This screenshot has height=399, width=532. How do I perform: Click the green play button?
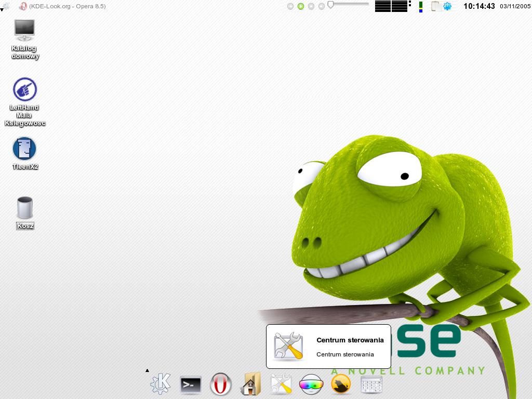pyautogui.click(x=301, y=6)
